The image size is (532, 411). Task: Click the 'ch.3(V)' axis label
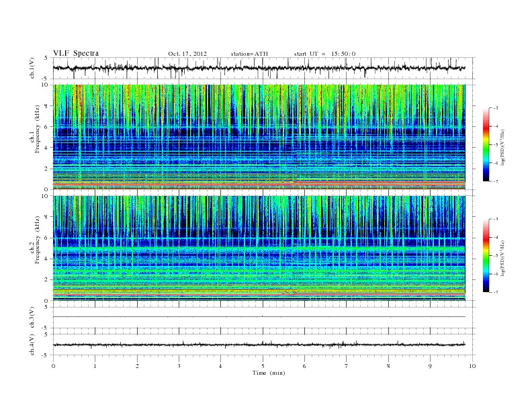(x=32, y=318)
